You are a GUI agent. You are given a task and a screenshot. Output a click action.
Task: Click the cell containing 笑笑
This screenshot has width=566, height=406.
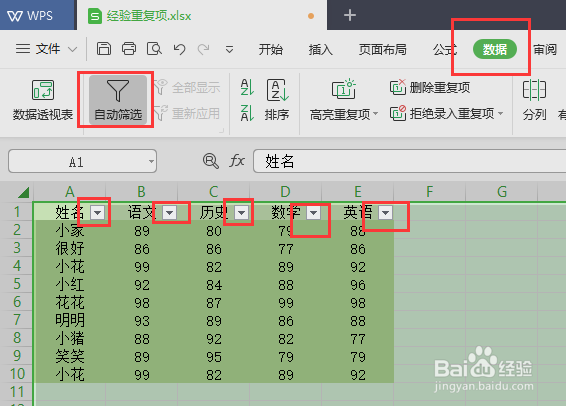click(x=70, y=356)
